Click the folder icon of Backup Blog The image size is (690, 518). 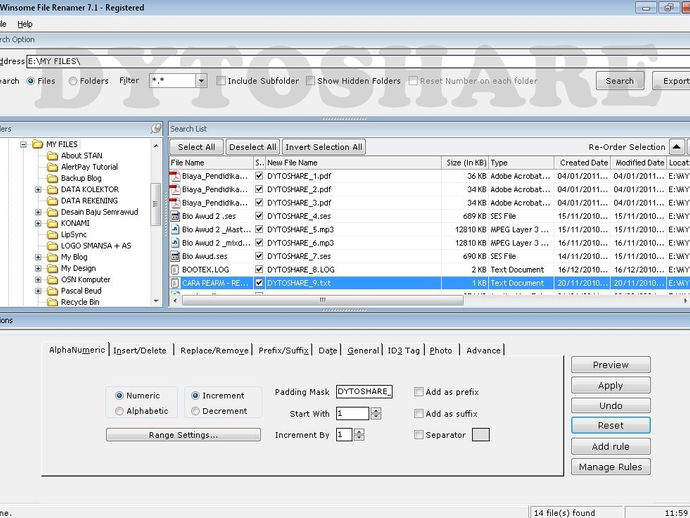point(52,178)
